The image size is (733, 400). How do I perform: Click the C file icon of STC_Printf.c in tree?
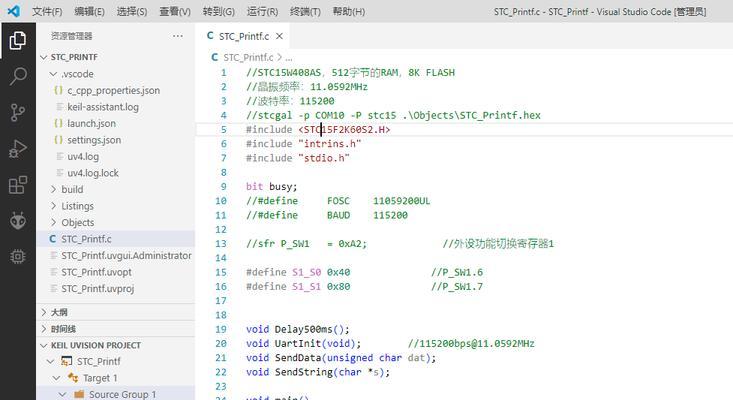point(52,239)
